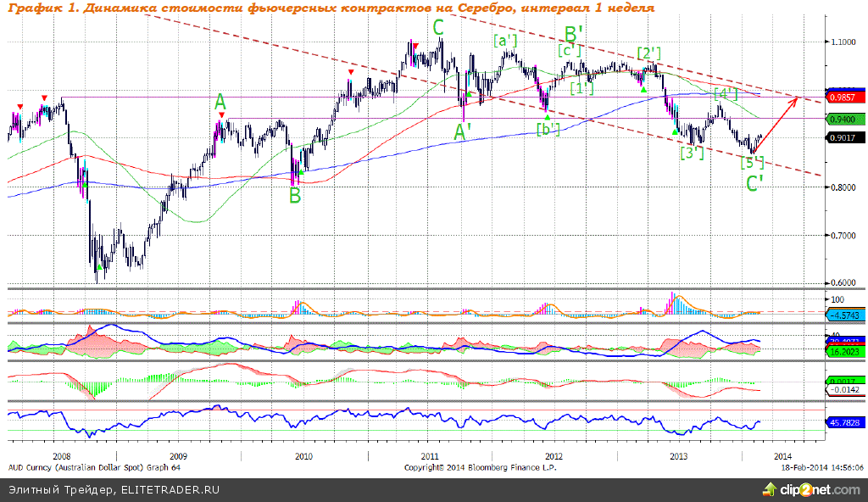868x502 pixels.
Task: Click the green wave label C at the peak
Action: point(438,28)
